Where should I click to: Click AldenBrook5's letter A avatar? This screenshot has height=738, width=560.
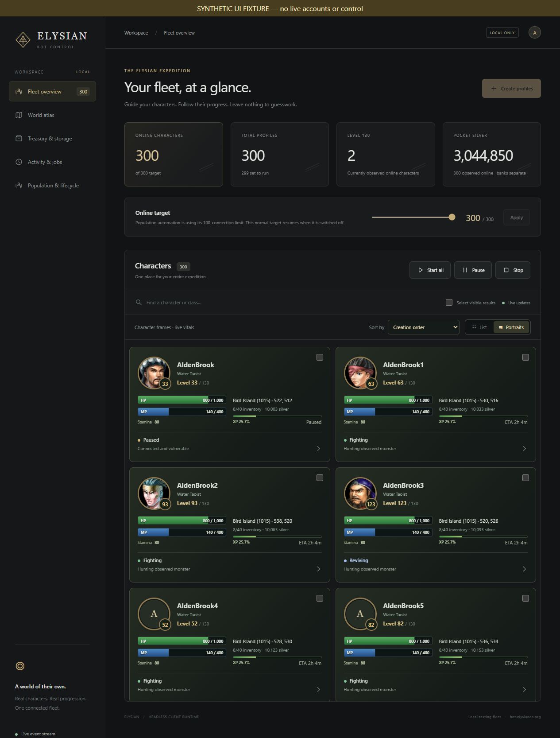coord(360,614)
